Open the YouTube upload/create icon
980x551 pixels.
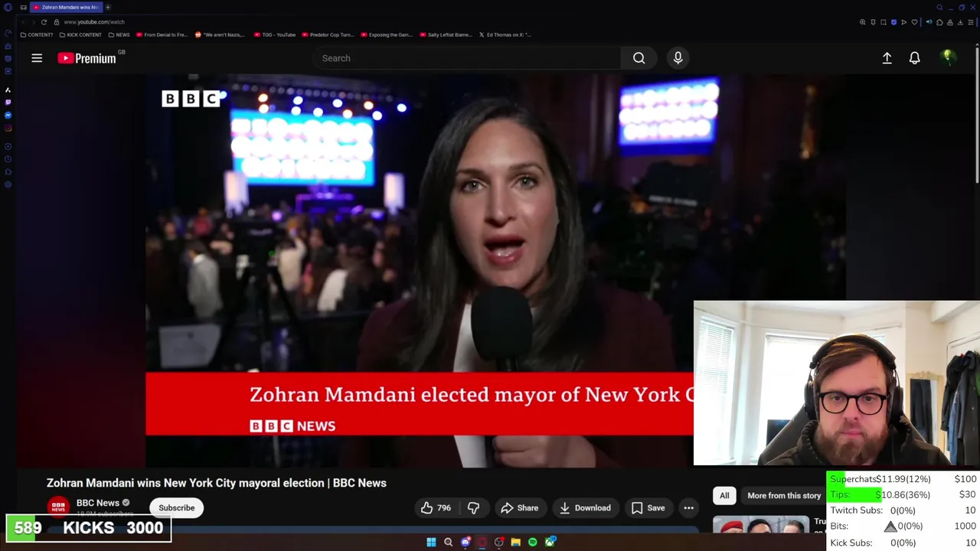pos(887,58)
